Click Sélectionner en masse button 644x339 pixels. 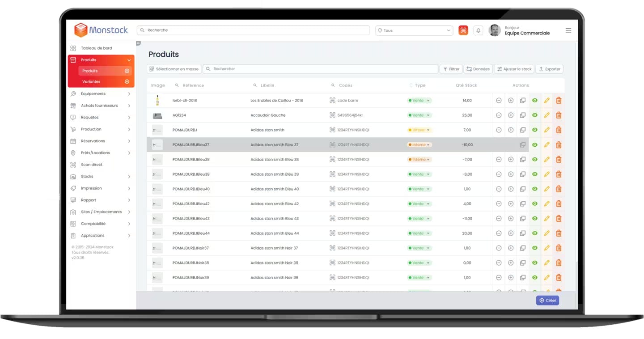pyautogui.click(x=174, y=69)
